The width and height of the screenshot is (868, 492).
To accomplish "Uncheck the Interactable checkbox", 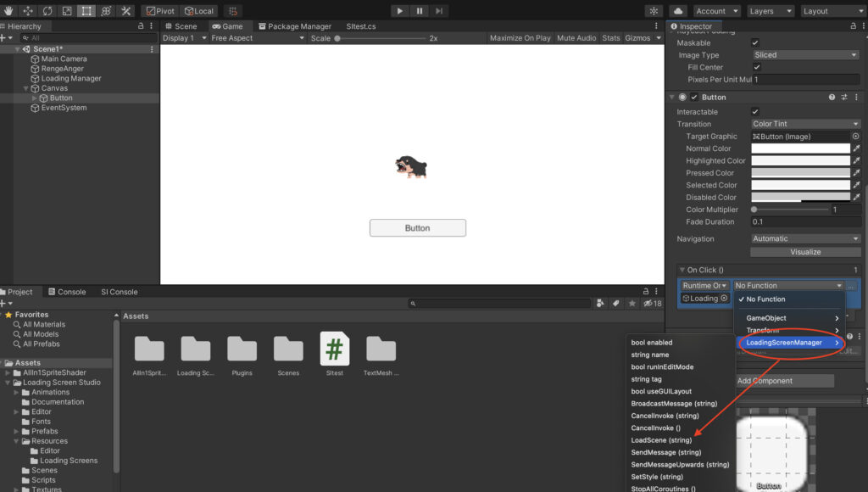I will point(755,112).
